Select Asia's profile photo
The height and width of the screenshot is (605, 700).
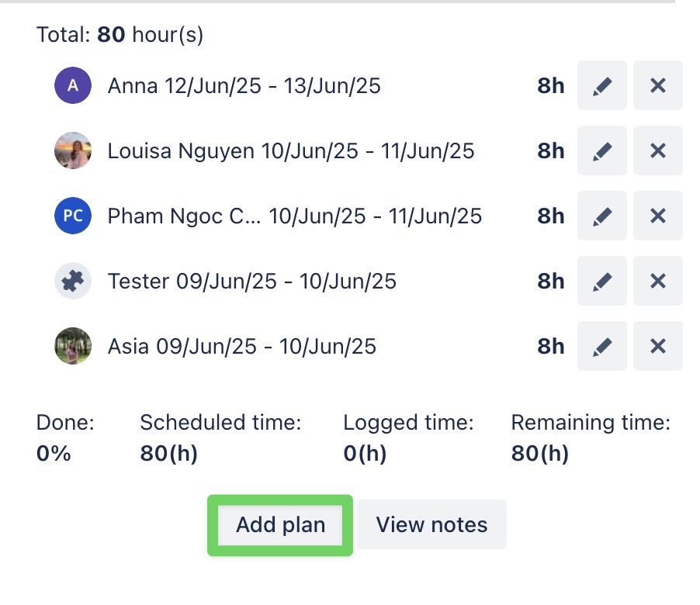(73, 346)
